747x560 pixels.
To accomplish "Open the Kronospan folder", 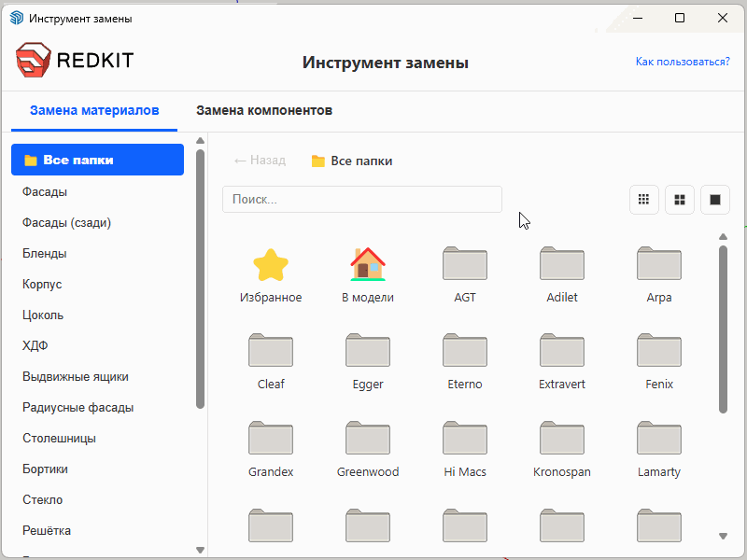I will (562, 451).
